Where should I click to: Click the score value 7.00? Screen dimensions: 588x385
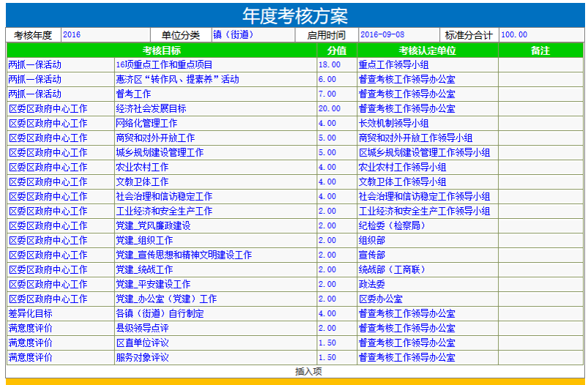coord(337,94)
